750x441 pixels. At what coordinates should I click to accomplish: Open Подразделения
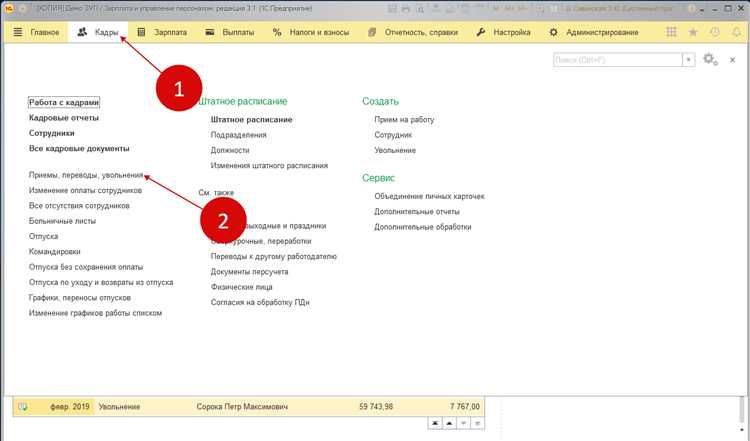[x=239, y=135]
